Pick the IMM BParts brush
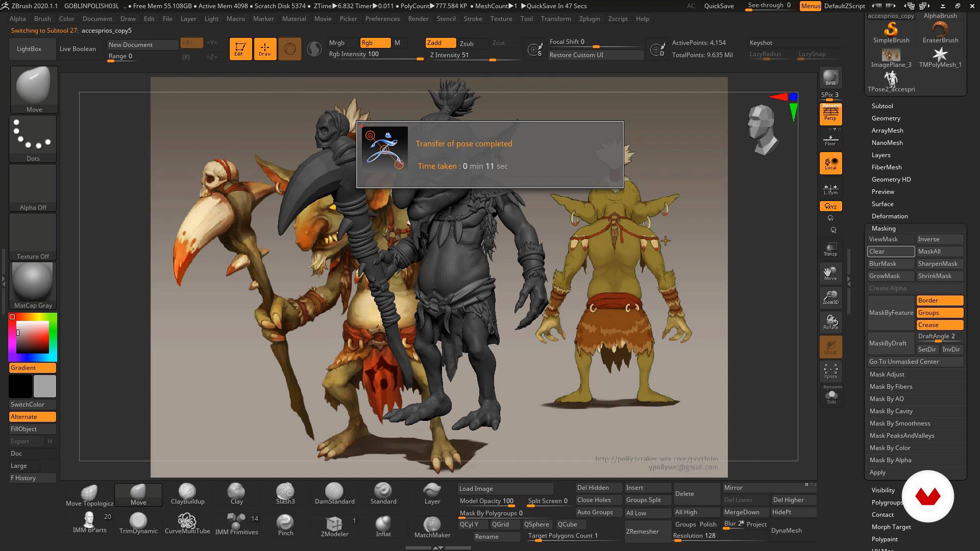The width and height of the screenshot is (980, 551). (x=89, y=523)
